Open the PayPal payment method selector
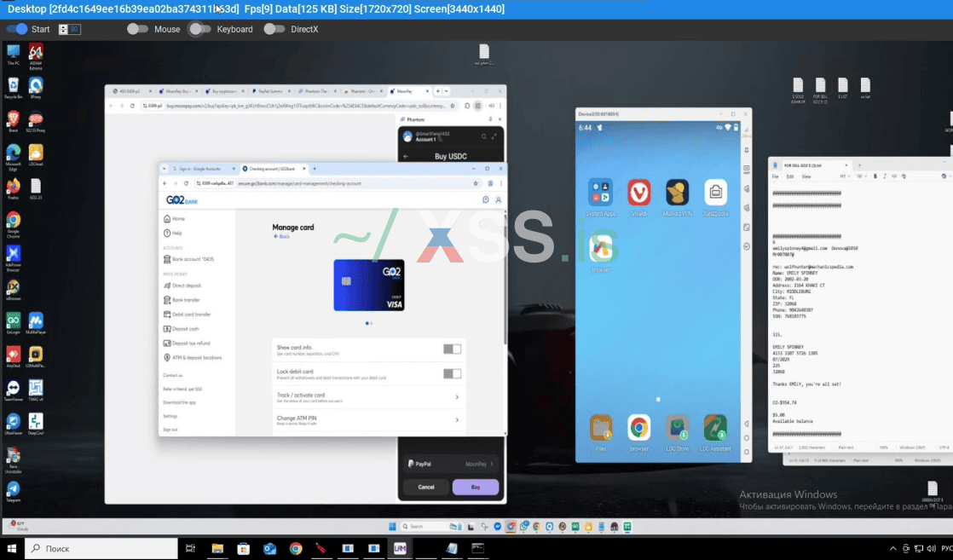 point(451,464)
